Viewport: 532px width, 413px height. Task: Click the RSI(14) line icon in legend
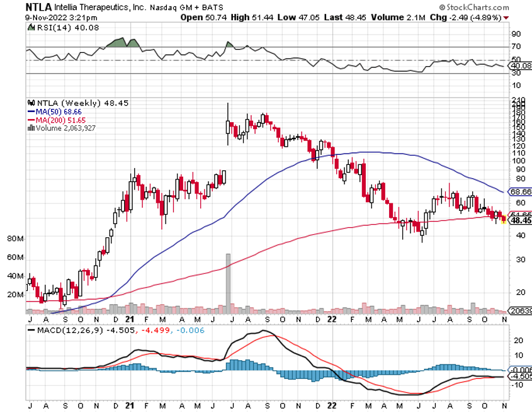(31, 28)
